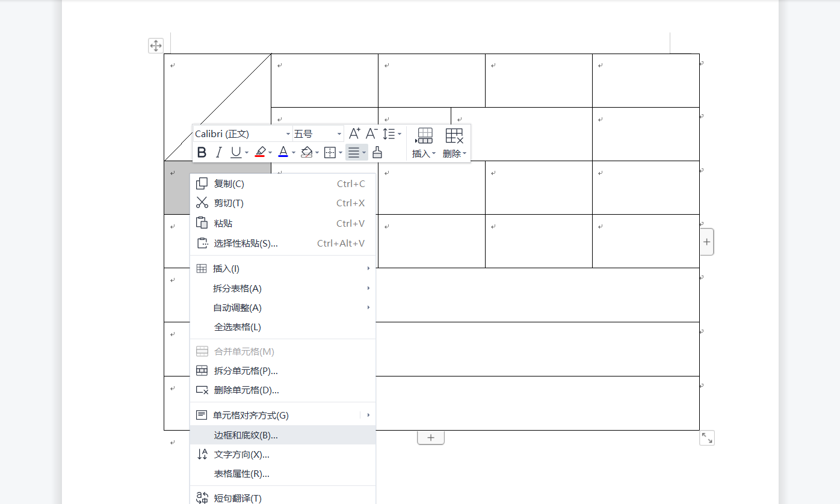The height and width of the screenshot is (504, 840).
Task: Select the format painter icon
Action: click(377, 152)
